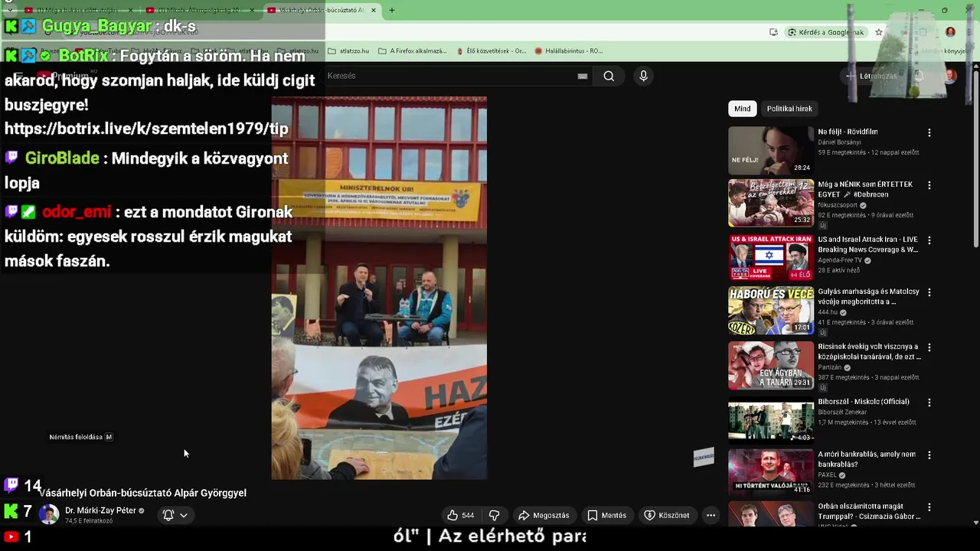This screenshot has height=551, width=980.
Task: Open the Biborszél - Miskolc (Official) thumbnail
Action: pyautogui.click(x=770, y=420)
